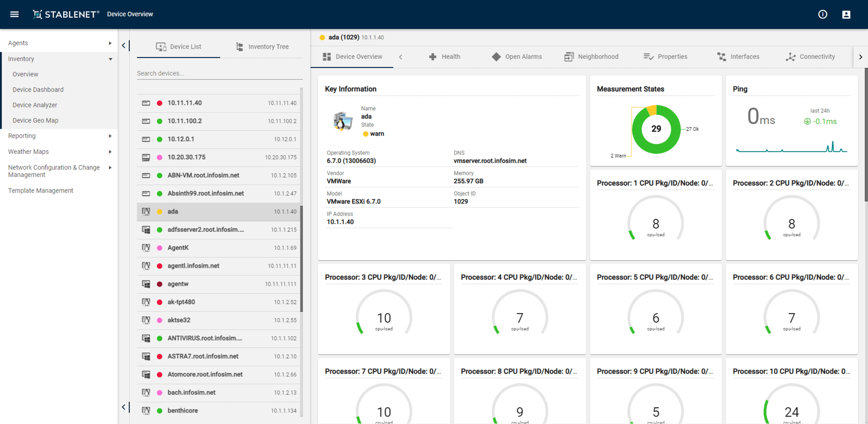Click the Device Overview grid icon

pos(327,57)
